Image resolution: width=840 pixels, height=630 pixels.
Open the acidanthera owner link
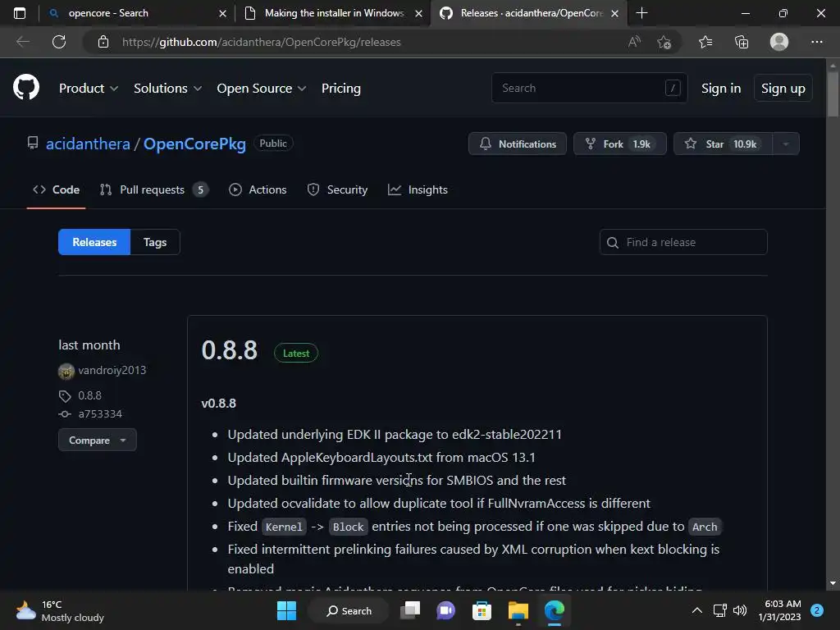point(88,144)
